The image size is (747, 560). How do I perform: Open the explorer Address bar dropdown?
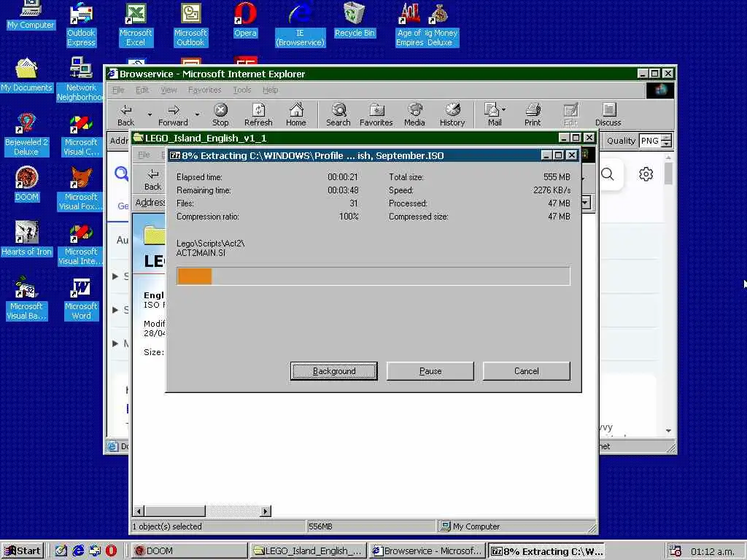coord(586,203)
